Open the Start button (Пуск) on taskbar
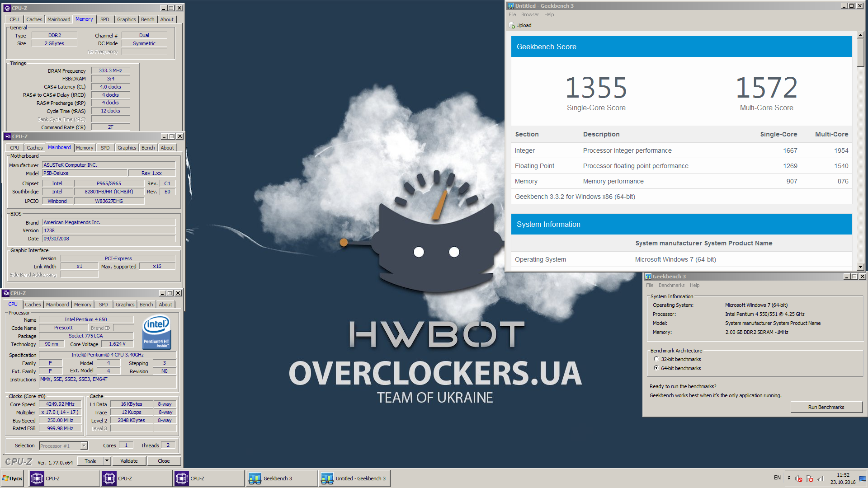 [x=13, y=478]
